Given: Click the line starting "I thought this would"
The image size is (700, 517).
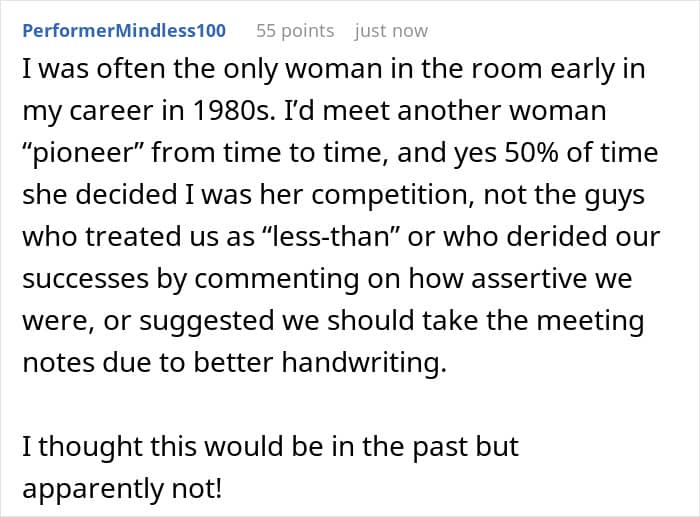Looking at the screenshot, I should pyautogui.click(x=270, y=446).
